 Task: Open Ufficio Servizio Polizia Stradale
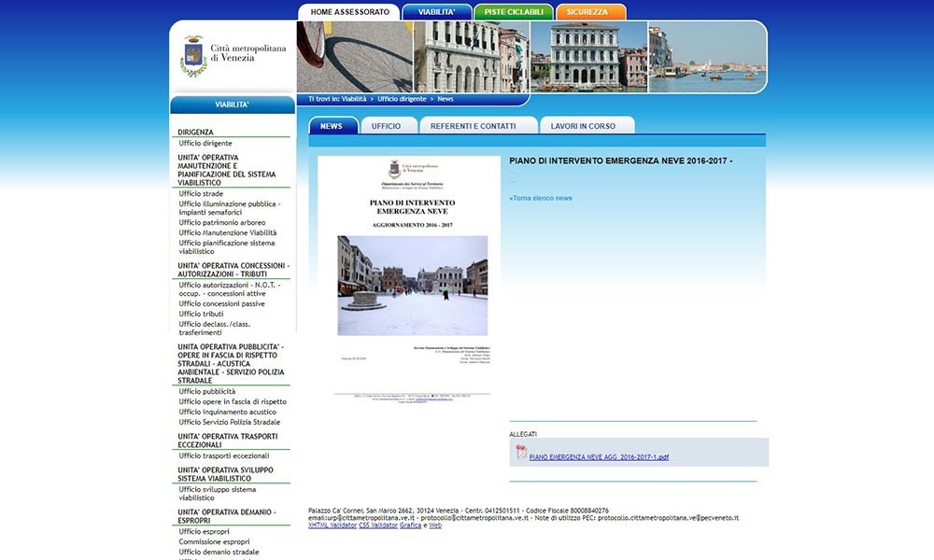(230, 422)
